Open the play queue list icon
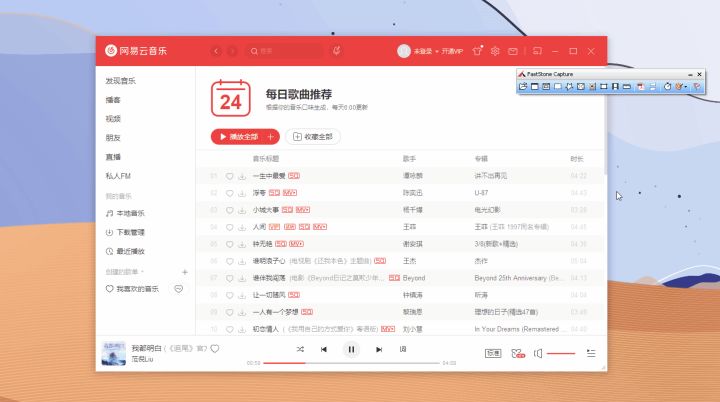This screenshot has width=720, height=402. [591, 353]
